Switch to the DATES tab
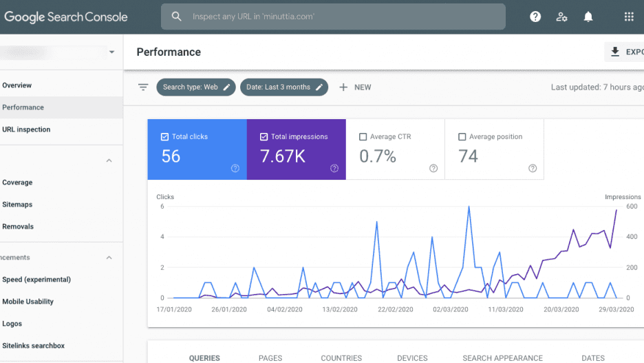644x363 pixels. (x=593, y=358)
